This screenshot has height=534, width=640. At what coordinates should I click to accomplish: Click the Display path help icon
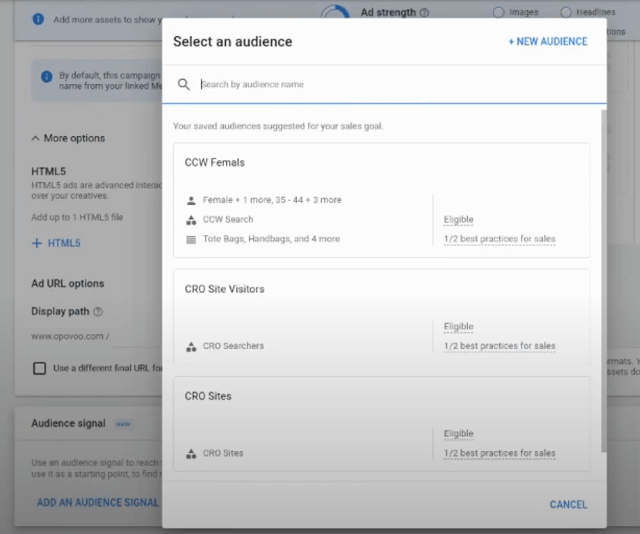[98, 312]
